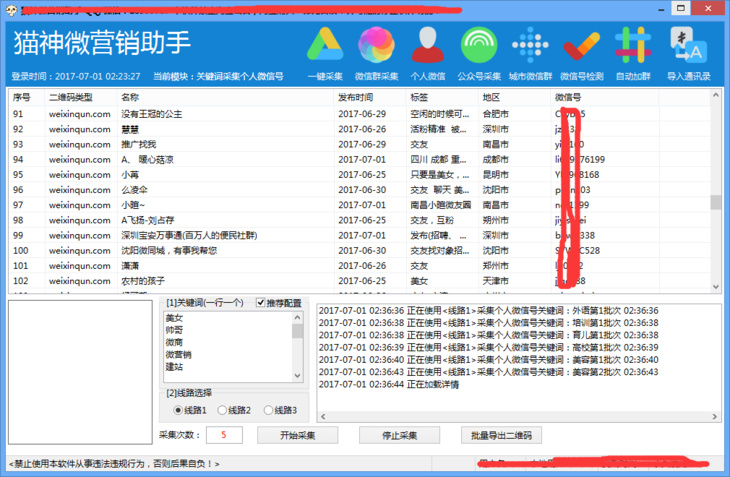The height and width of the screenshot is (477, 730).
Task: Sort by the 地区 column header
Action: [x=514, y=97]
